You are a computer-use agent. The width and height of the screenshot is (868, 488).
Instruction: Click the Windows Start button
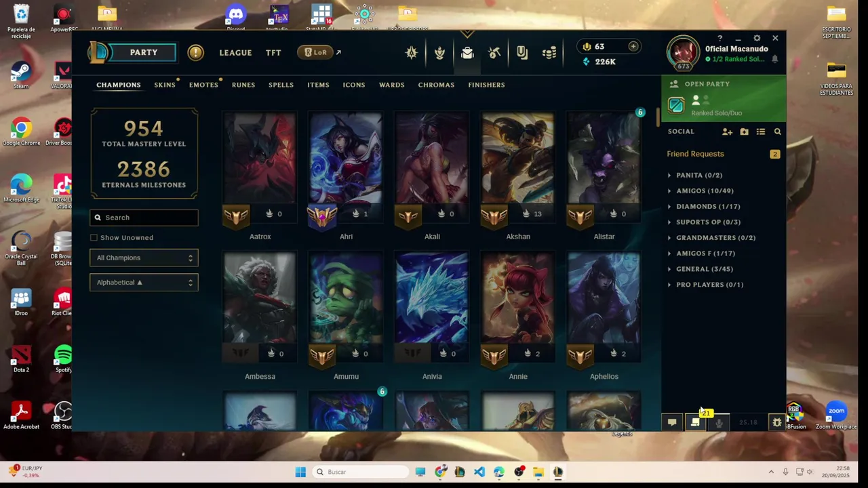point(300,472)
